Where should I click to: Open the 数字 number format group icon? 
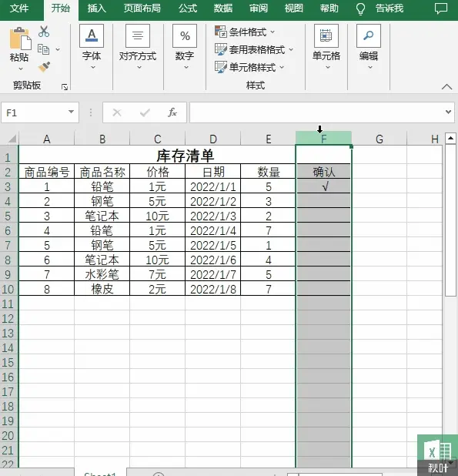185,35
